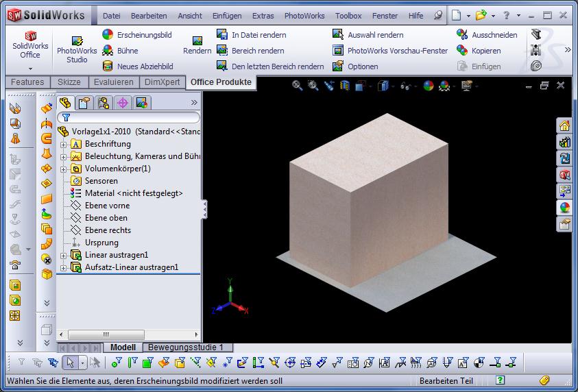Select Ebene vorne in feature tree
Screen dimensions: 578x392
106,206
